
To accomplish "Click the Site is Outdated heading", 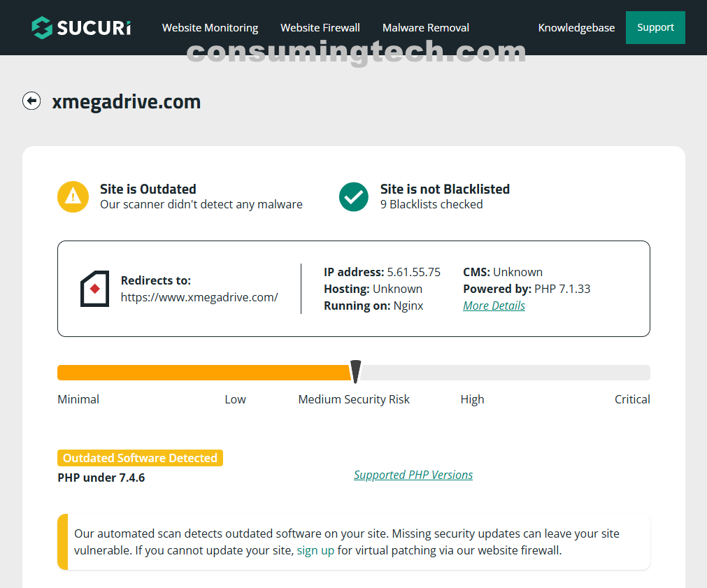I will pyautogui.click(x=148, y=189).
